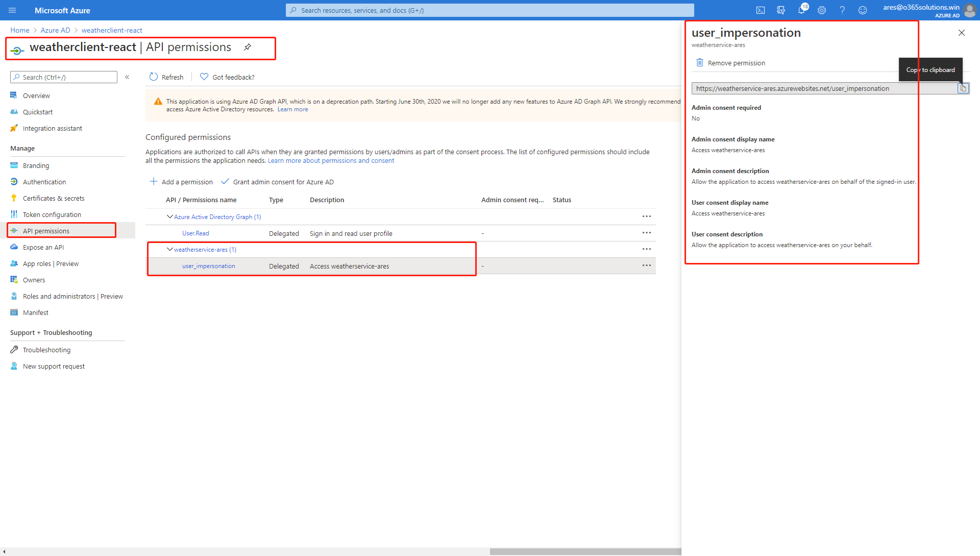The height and width of the screenshot is (556, 980).
Task: Click the Type column header
Action: tap(276, 200)
